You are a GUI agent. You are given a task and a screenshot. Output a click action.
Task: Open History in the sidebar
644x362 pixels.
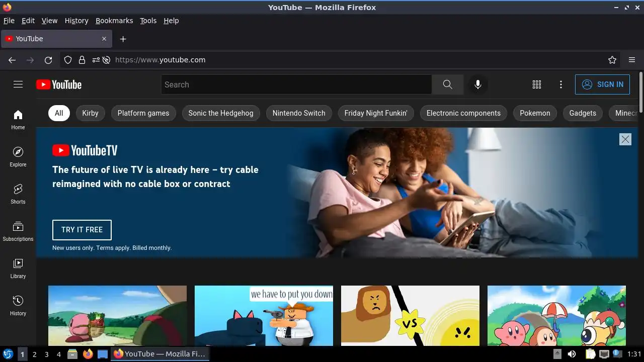(x=18, y=306)
